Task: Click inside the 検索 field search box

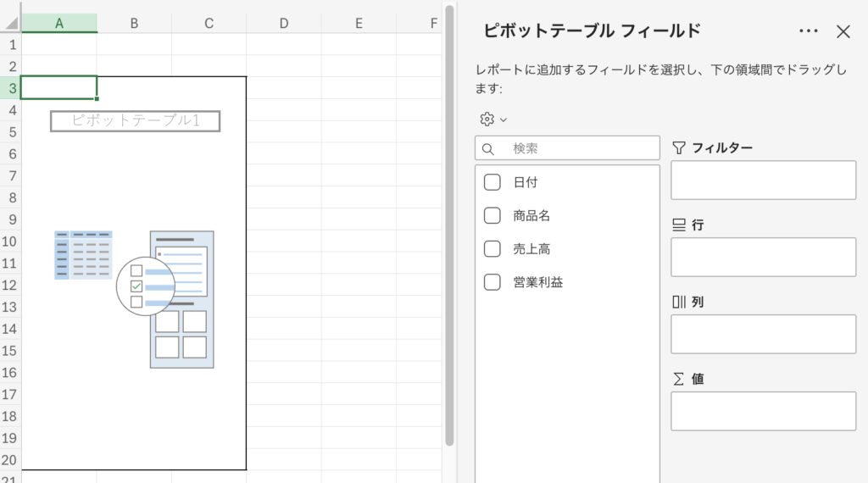Action: tap(576, 148)
